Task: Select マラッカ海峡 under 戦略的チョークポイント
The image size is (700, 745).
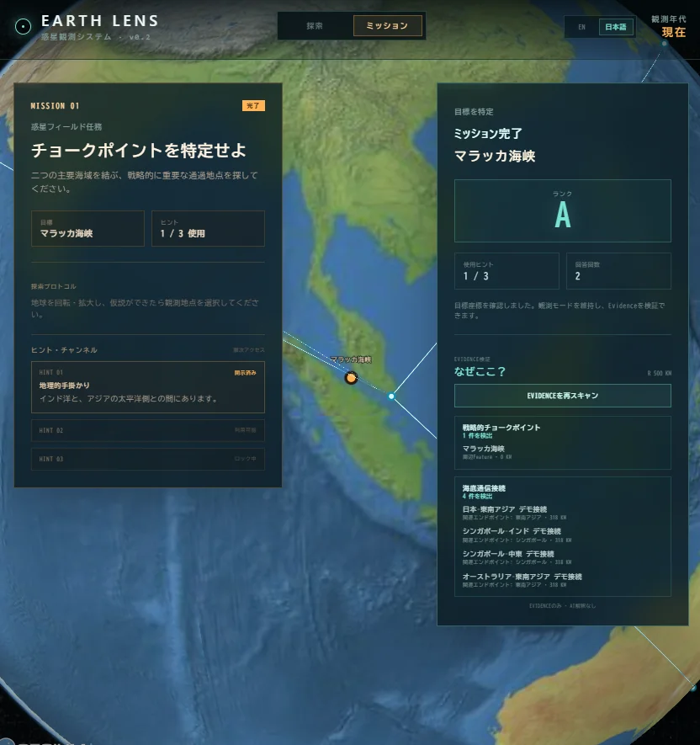Action: coord(484,452)
